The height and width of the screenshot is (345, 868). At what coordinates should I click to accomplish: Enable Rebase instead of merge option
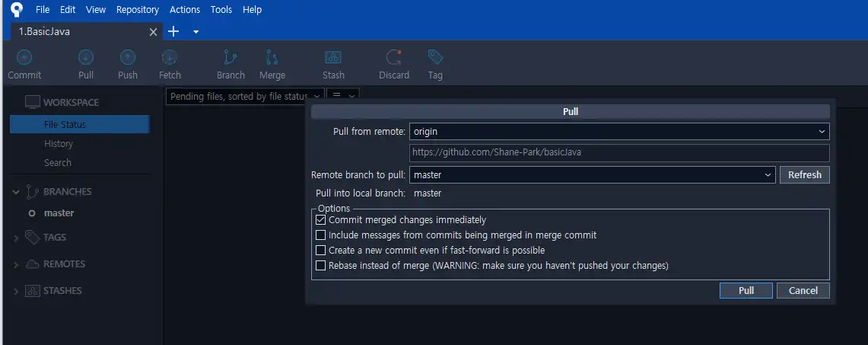320,265
